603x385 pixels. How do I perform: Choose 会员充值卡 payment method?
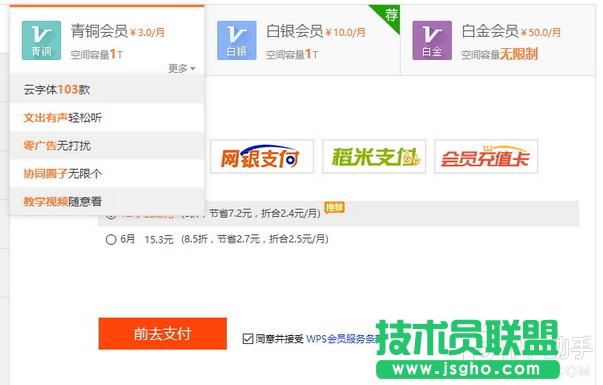click(x=486, y=157)
